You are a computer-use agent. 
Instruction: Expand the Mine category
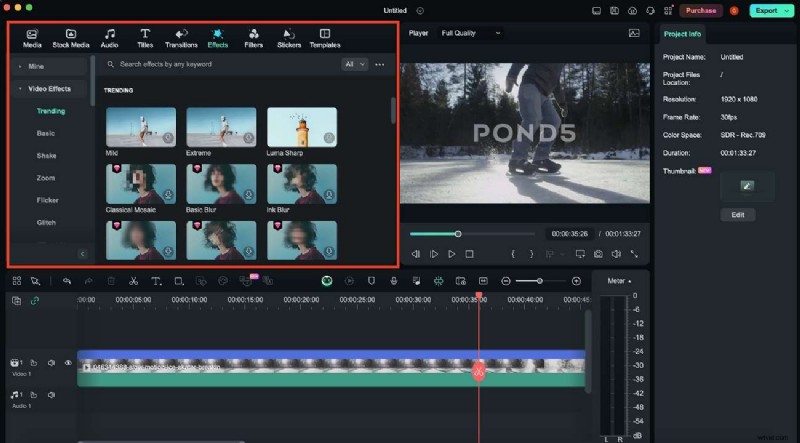pyautogui.click(x=49, y=66)
